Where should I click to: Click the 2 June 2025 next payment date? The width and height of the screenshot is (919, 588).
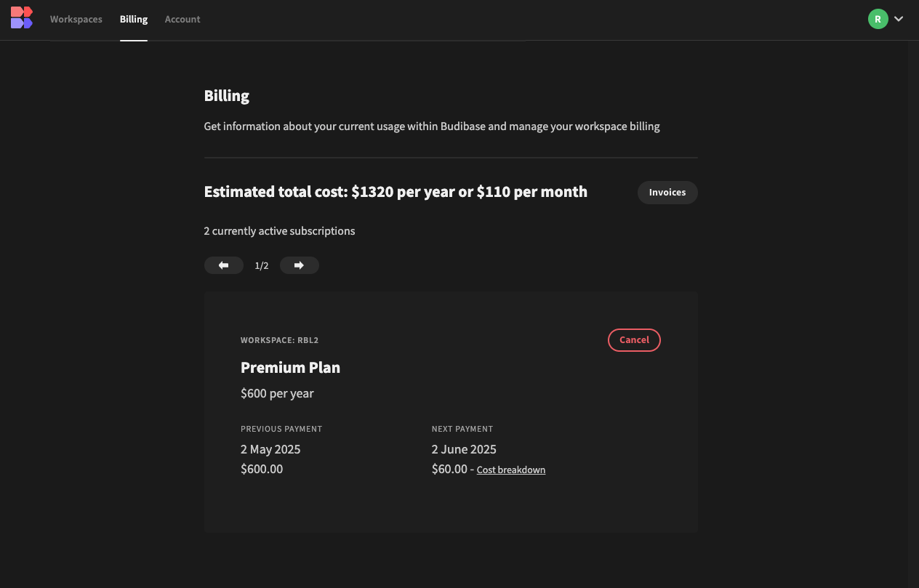coord(464,449)
